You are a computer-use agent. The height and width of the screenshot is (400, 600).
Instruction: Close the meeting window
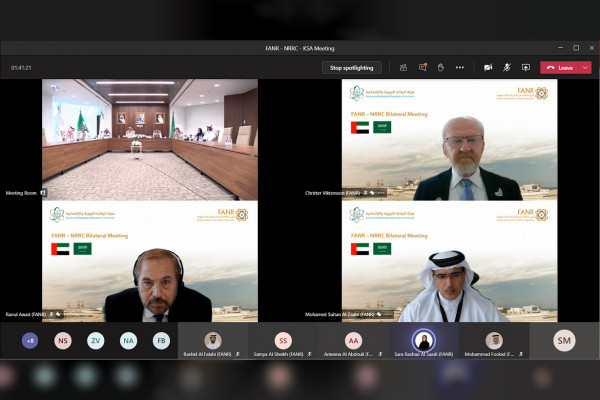coord(592,48)
